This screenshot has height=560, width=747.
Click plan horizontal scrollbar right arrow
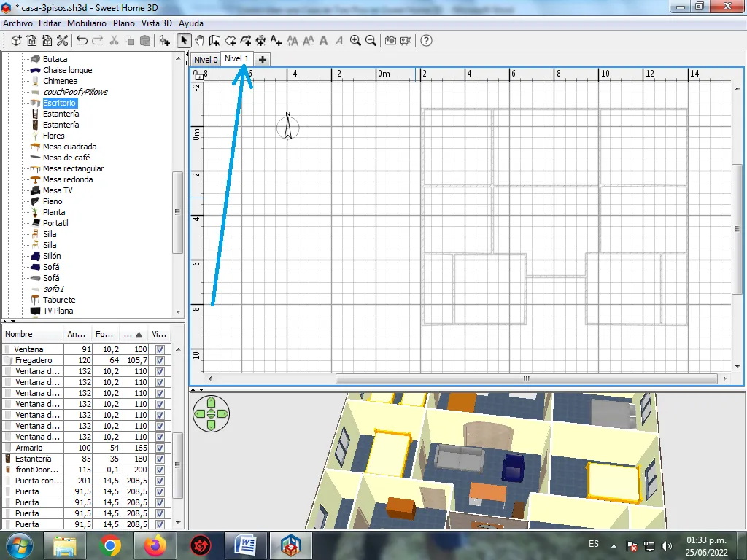pyautogui.click(x=724, y=378)
